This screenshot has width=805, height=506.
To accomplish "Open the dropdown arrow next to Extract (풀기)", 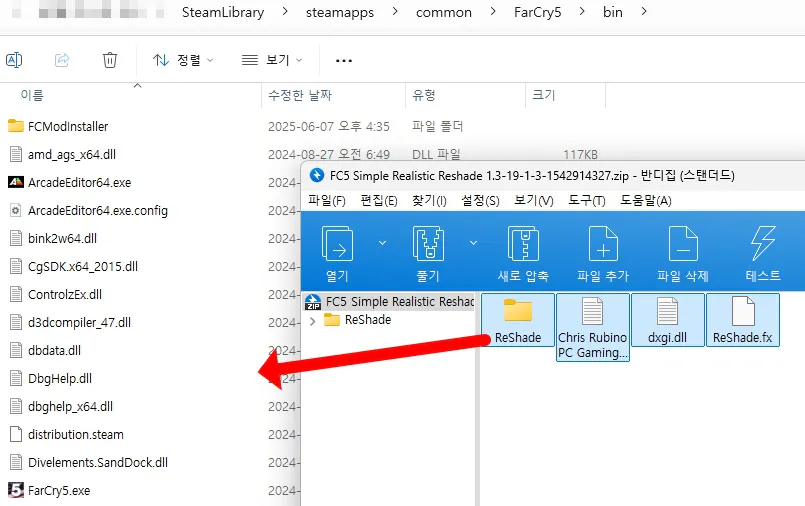I will click(473, 243).
